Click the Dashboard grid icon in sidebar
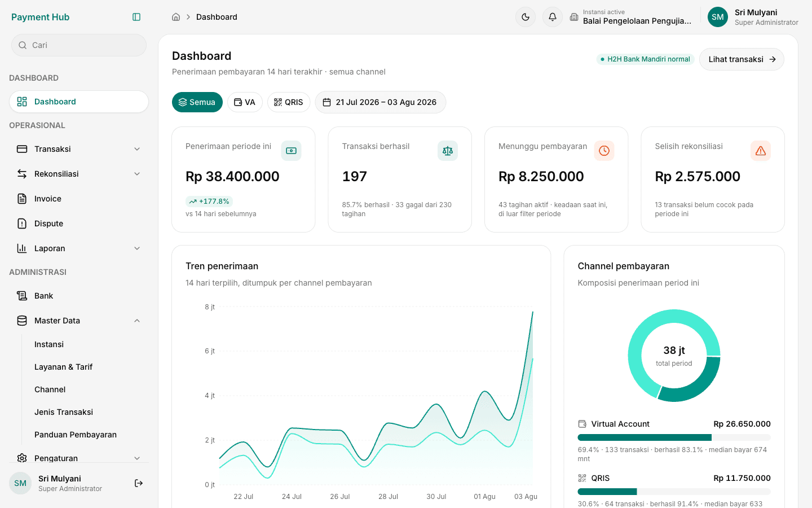The image size is (812, 508). point(22,102)
